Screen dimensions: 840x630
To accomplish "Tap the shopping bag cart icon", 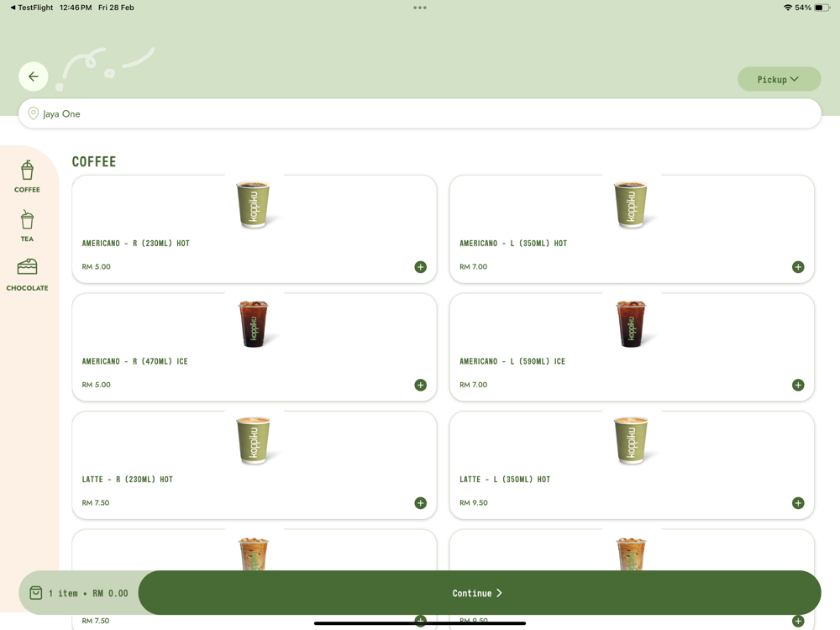I will point(36,593).
